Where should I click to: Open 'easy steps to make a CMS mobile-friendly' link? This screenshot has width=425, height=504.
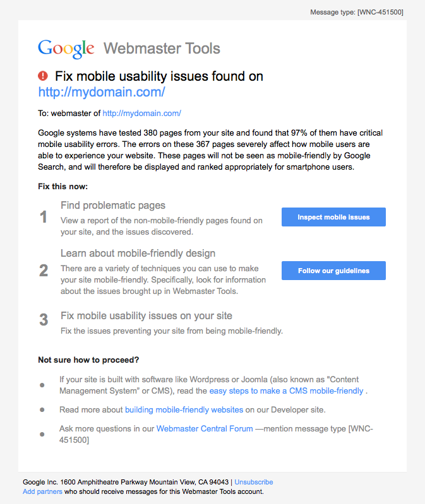click(286, 391)
